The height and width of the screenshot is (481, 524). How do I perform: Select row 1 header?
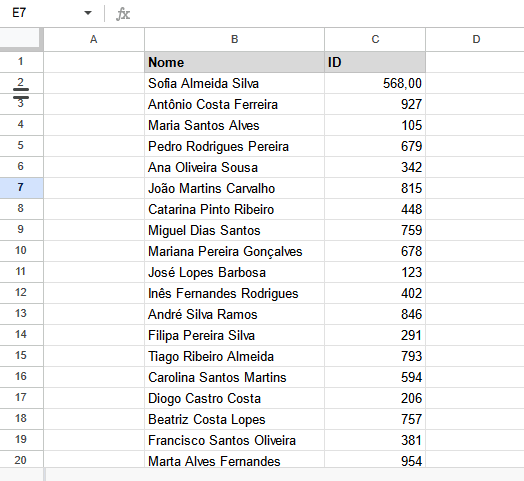[x=21, y=62]
